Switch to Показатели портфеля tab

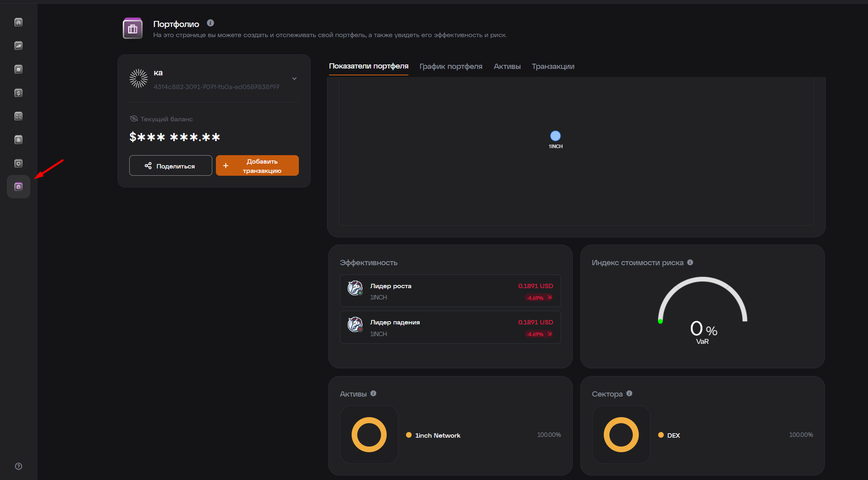tap(368, 66)
